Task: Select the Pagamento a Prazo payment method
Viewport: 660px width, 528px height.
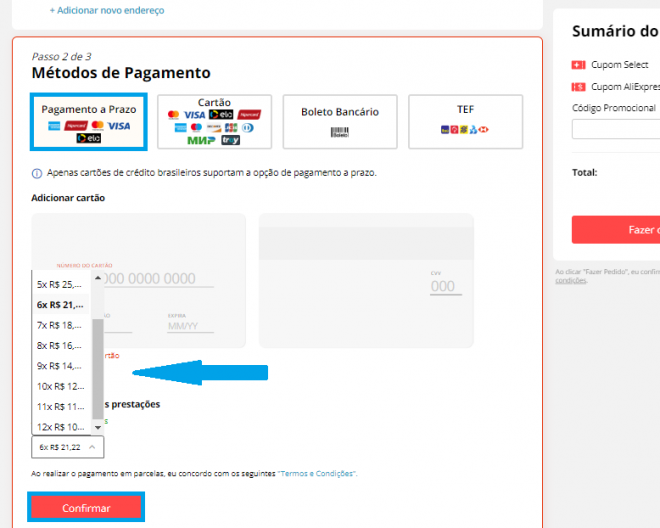Action: click(x=88, y=122)
